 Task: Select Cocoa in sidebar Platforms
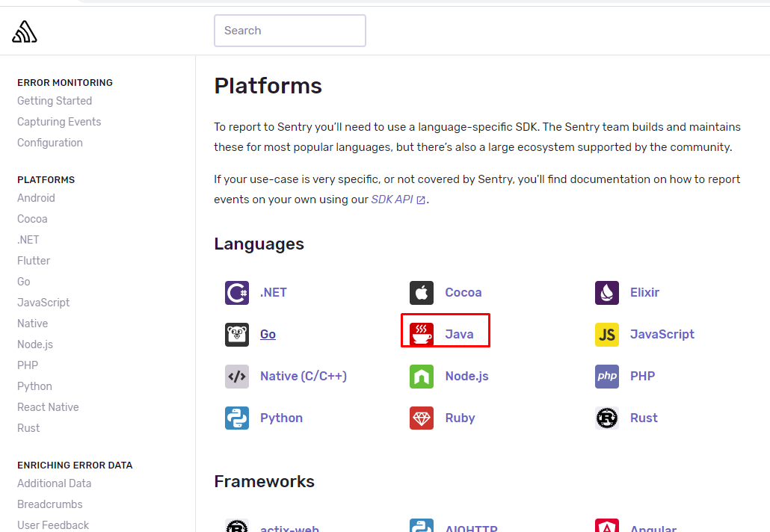click(32, 219)
